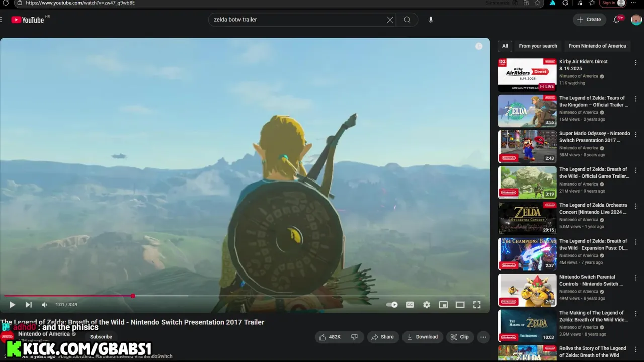Click the info card icon on the video

click(479, 46)
